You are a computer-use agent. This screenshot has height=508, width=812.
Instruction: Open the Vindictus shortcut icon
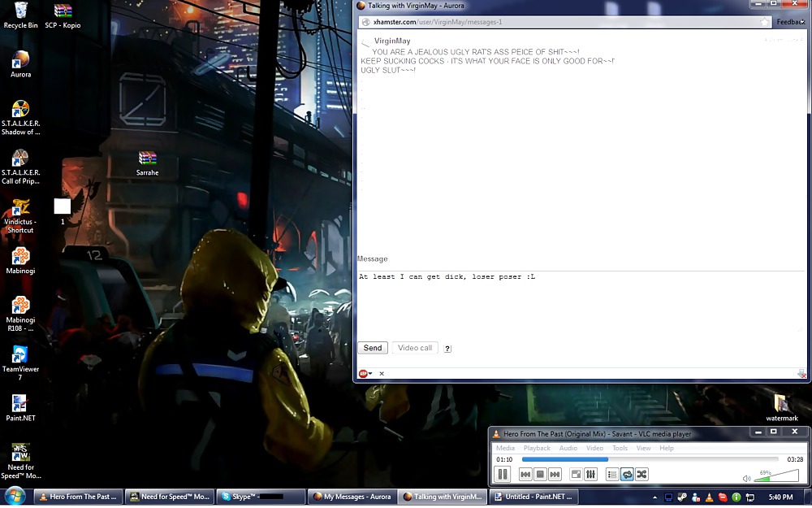(21, 215)
